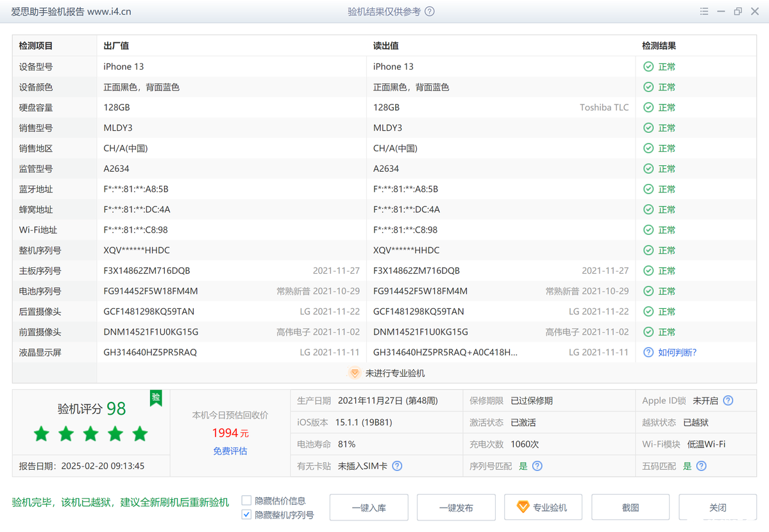Click the help icon beside 验机结果仅供参考
This screenshot has width=769, height=532.
tap(430, 12)
